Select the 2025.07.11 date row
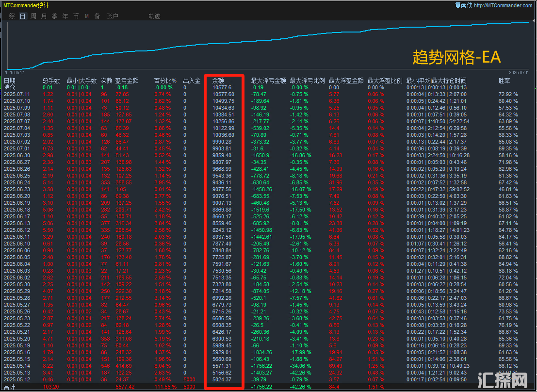537x392 pixels. click(17, 94)
